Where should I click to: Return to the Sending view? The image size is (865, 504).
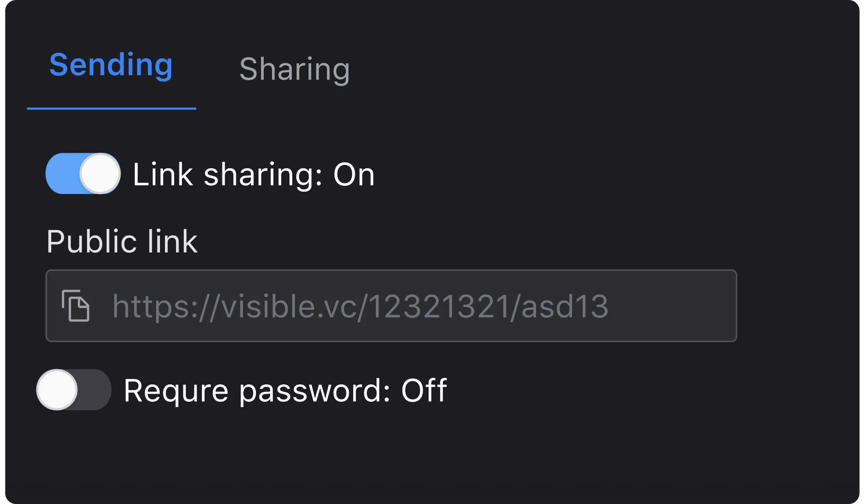[x=111, y=65]
